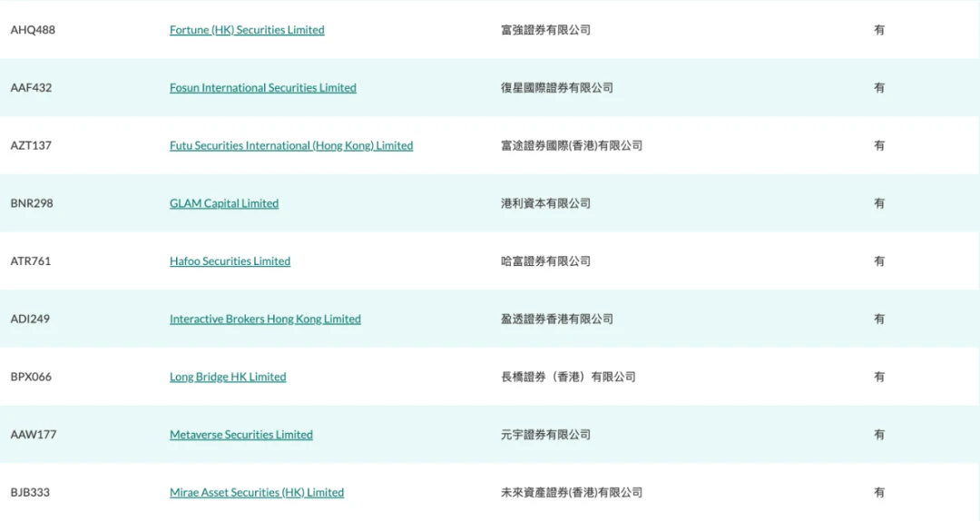Open the Long Bridge HK Limited link
Viewport: 980px width, 521px height.
(228, 377)
